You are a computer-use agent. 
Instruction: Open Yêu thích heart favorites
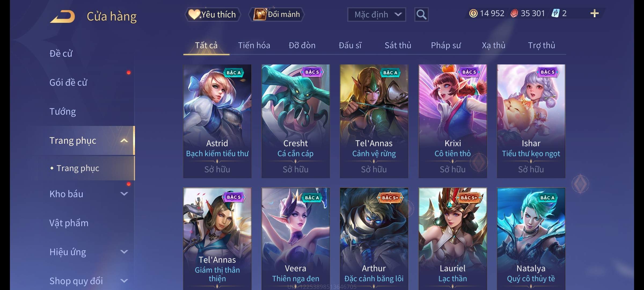coord(213,14)
